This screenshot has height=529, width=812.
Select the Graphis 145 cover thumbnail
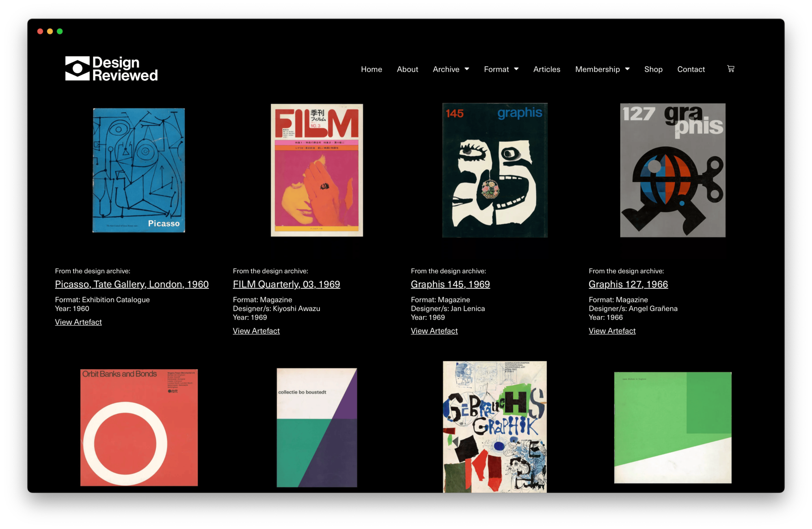(x=495, y=170)
